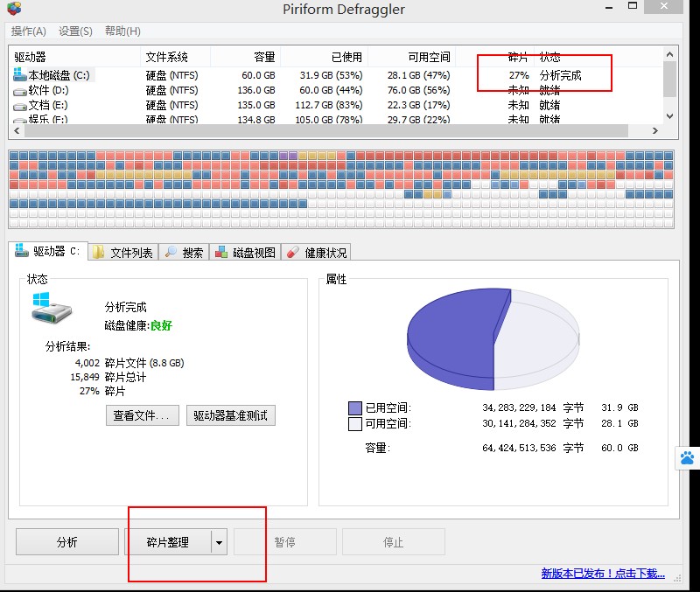Click the 64,424,513,536 capacity bytes value
700x592 pixels.
pyautogui.click(x=519, y=448)
